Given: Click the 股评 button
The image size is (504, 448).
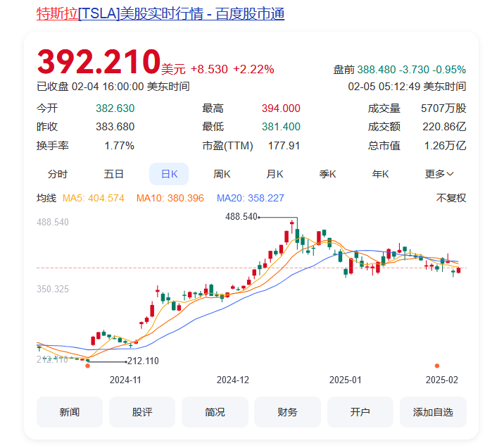Looking at the screenshot, I should 142,412.
